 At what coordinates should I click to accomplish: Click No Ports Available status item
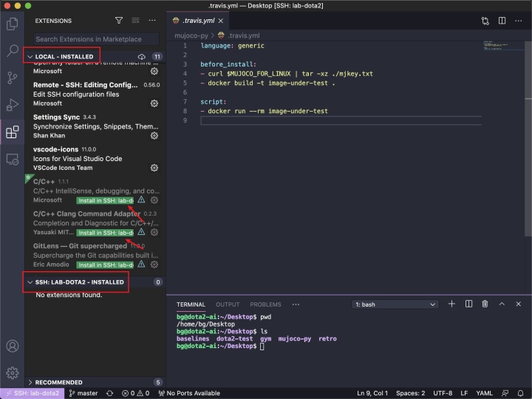coord(189,393)
